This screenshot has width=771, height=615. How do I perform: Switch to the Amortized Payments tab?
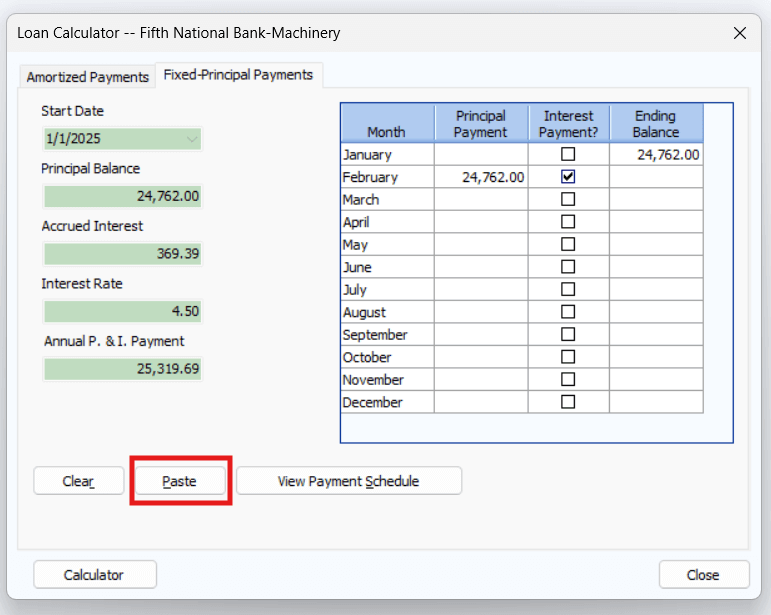coord(88,77)
